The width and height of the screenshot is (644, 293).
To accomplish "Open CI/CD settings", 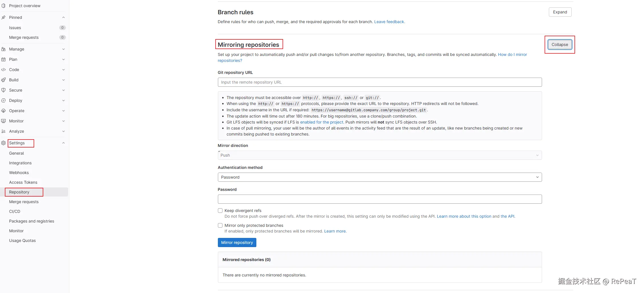I will tap(15, 211).
